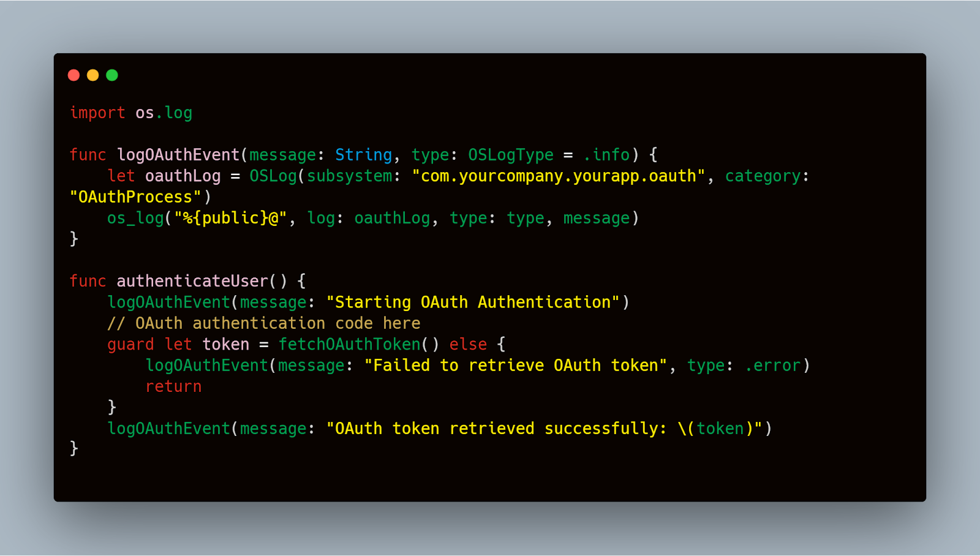
Task: Click the 'logOAuthEvent' function name in its declaration
Action: [x=178, y=155]
